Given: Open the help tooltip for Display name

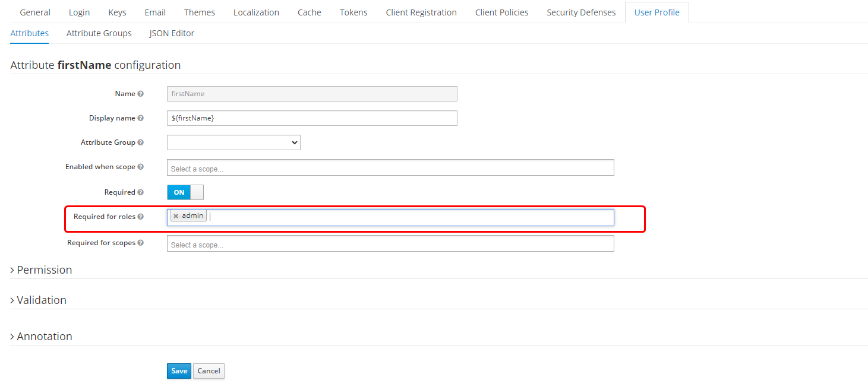Looking at the screenshot, I should pyautogui.click(x=141, y=118).
